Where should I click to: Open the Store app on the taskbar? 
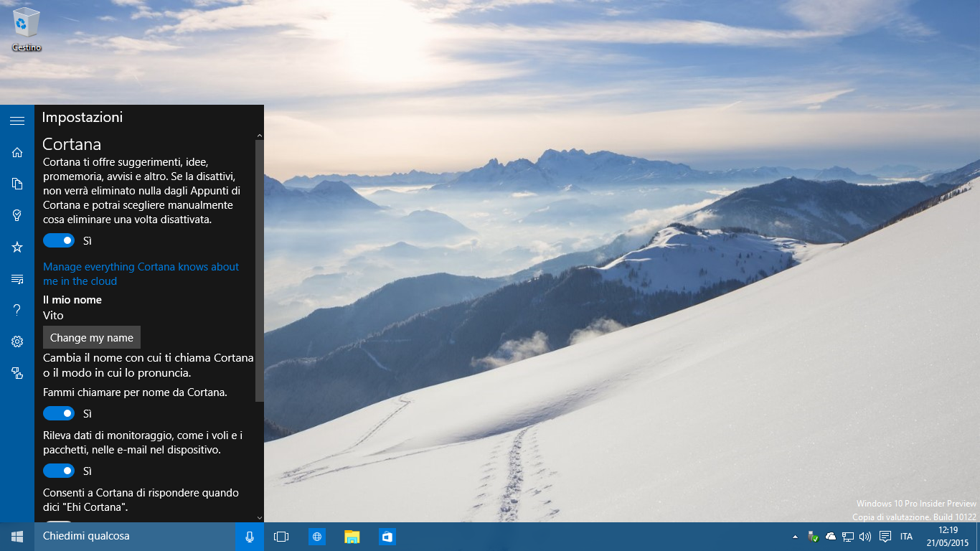pyautogui.click(x=387, y=537)
